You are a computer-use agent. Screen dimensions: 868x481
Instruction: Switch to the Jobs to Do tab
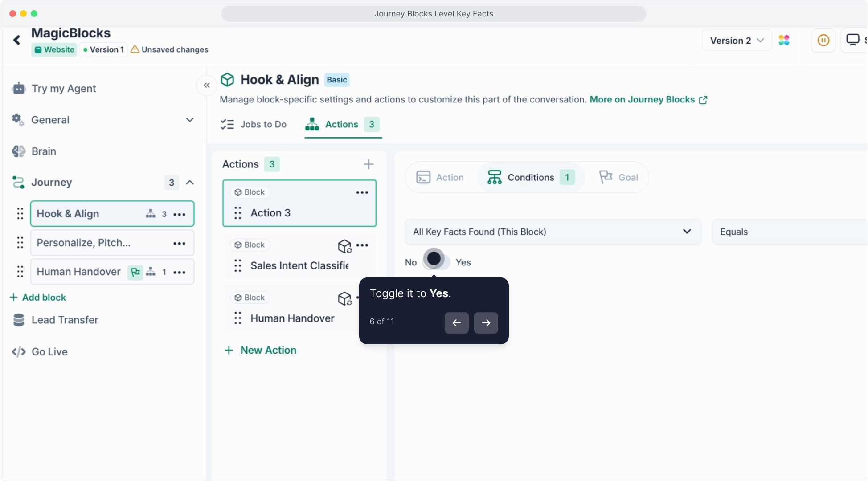click(254, 124)
